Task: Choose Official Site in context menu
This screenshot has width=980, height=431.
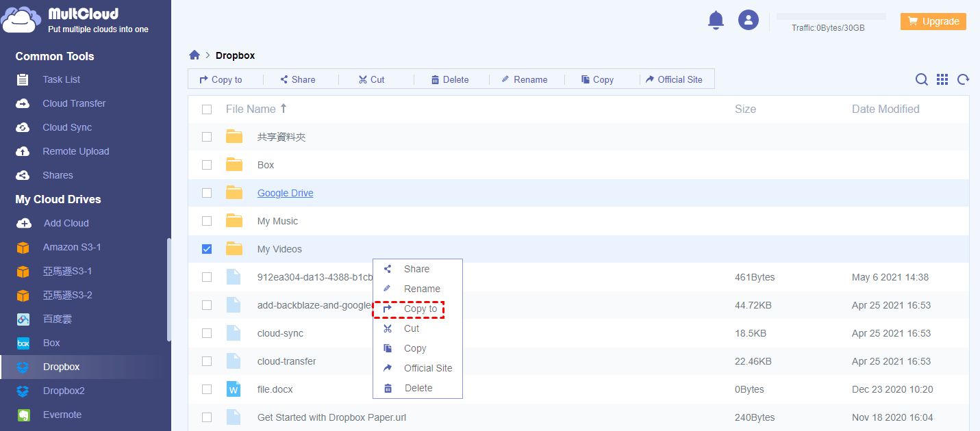Action: (418, 368)
